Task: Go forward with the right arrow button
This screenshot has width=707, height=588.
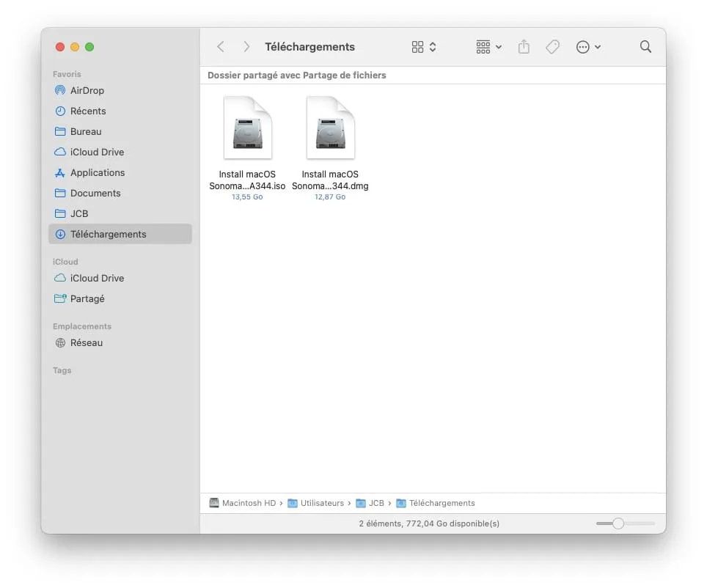Action: pyautogui.click(x=246, y=46)
